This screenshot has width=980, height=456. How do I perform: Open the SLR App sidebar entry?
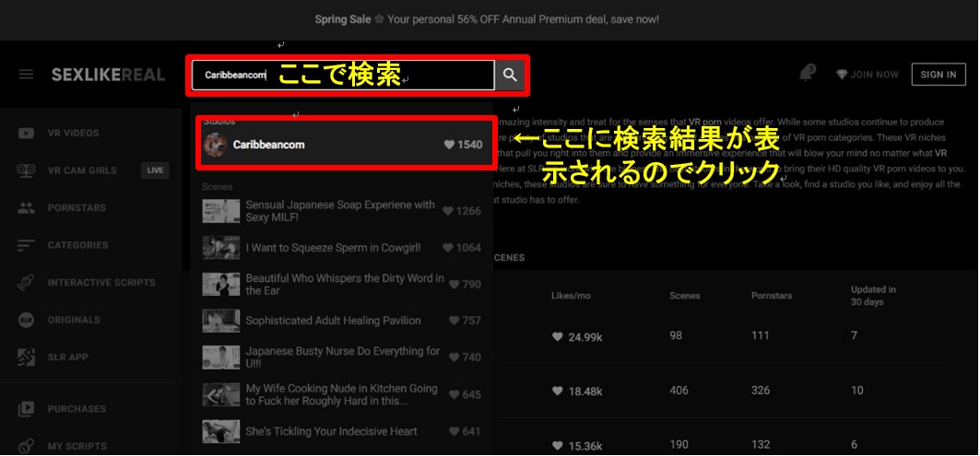tap(67, 357)
